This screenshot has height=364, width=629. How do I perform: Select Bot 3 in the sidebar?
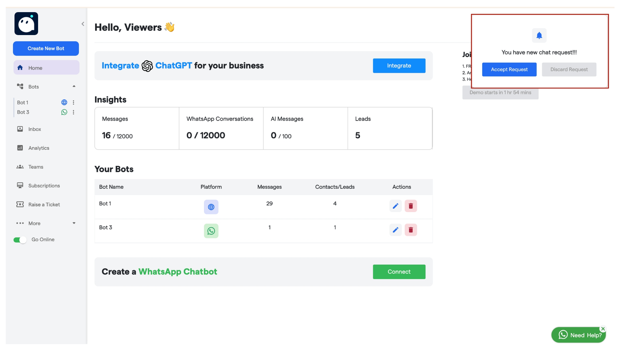pyautogui.click(x=23, y=112)
